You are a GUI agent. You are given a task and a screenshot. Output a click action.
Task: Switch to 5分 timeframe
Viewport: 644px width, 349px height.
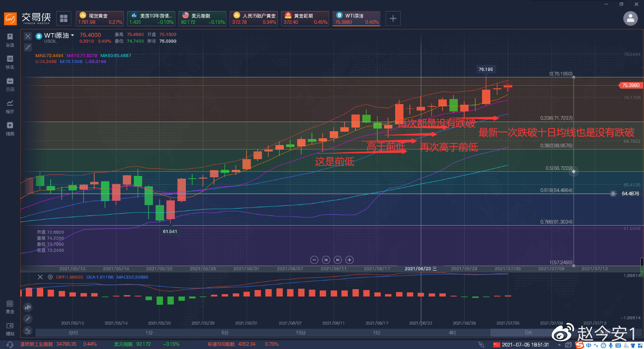click(225, 332)
